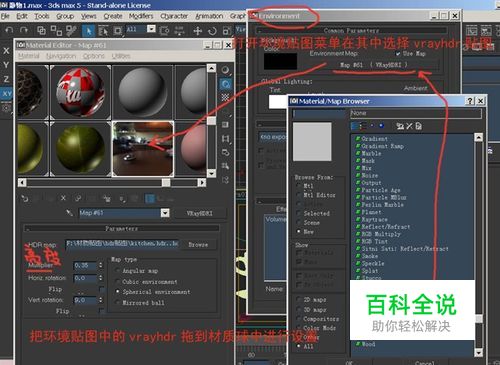This screenshot has height=365, width=500.
Task: Select the Rotate tool
Action: point(212,31)
